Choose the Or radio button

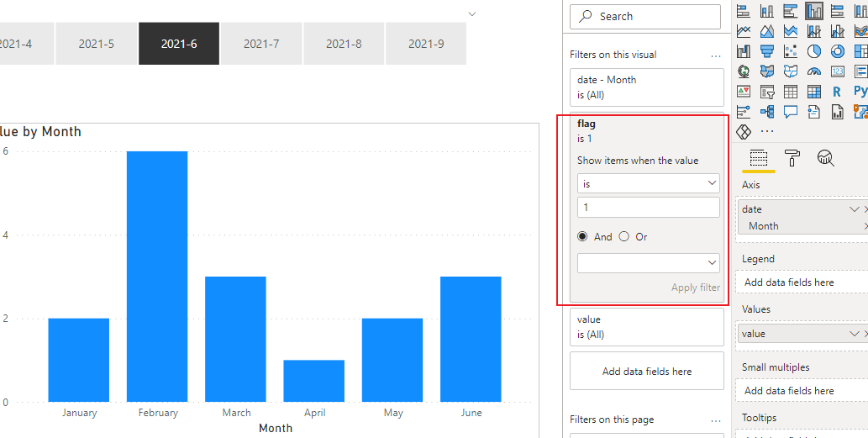click(623, 236)
